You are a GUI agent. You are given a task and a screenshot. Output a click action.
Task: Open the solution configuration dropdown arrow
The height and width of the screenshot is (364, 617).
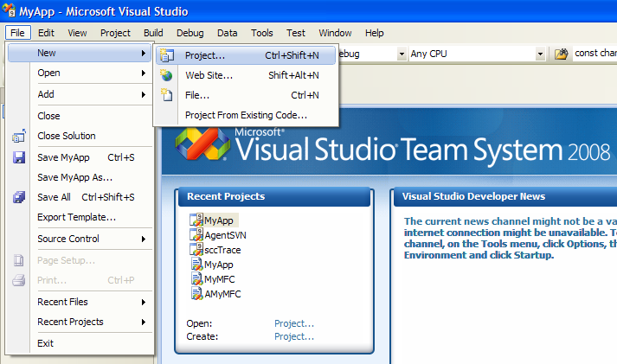[402, 54]
